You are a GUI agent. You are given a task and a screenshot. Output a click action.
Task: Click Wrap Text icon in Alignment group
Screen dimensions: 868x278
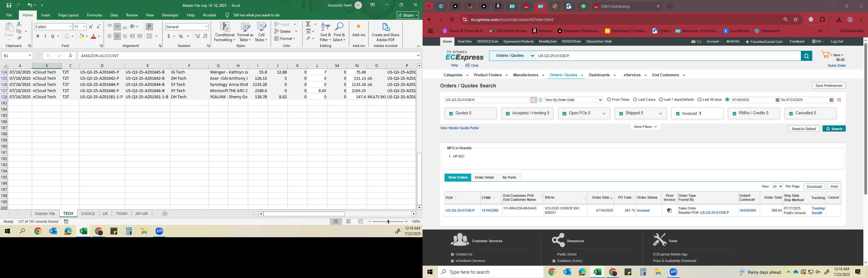pos(149,27)
